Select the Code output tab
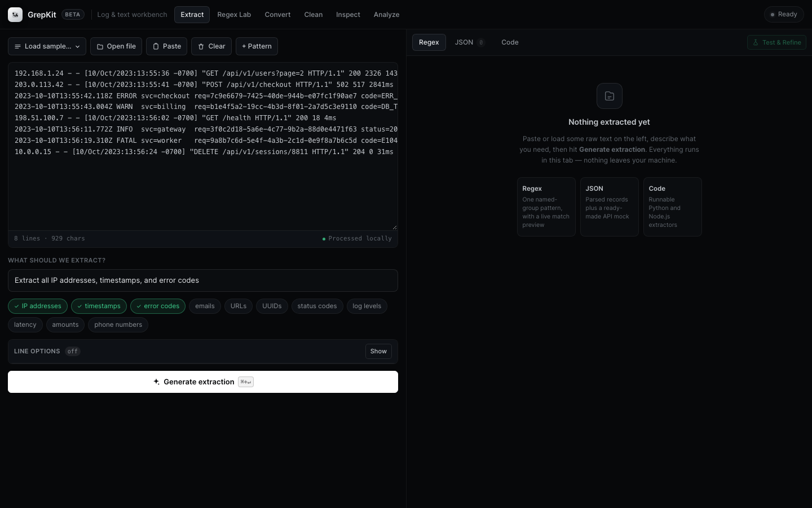The width and height of the screenshot is (812, 508). coord(510,42)
